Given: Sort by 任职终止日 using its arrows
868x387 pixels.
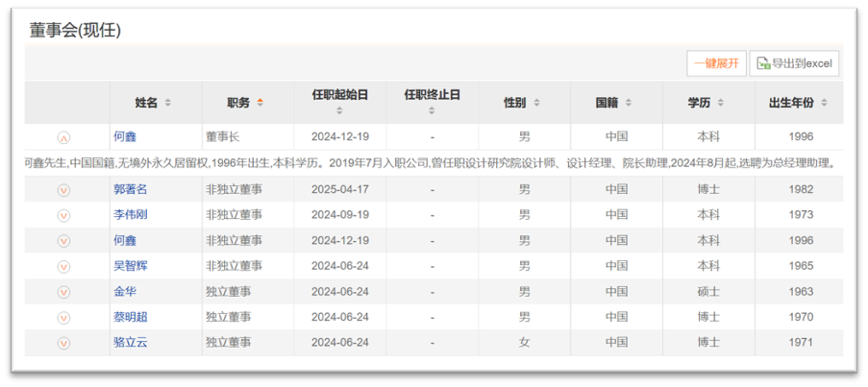Looking at the screenshot, I should coord(432,110).
